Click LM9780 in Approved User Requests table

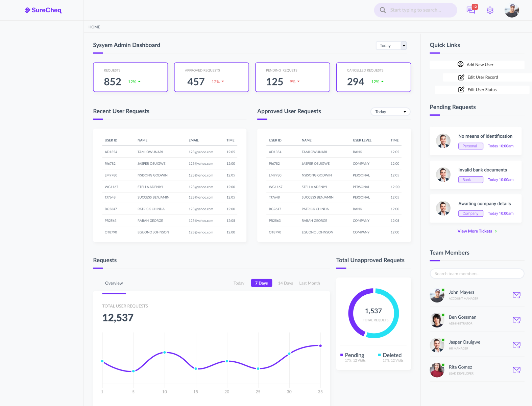275,175
